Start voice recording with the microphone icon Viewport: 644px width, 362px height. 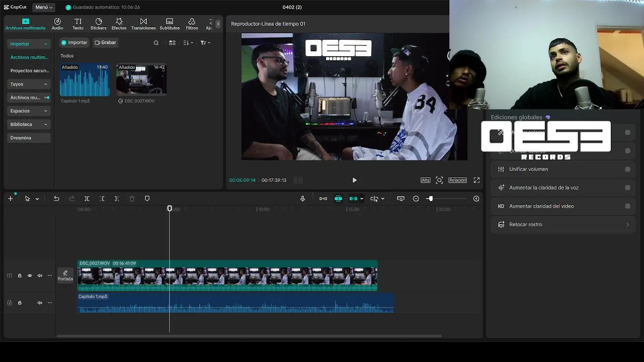(x=302, y=199)
